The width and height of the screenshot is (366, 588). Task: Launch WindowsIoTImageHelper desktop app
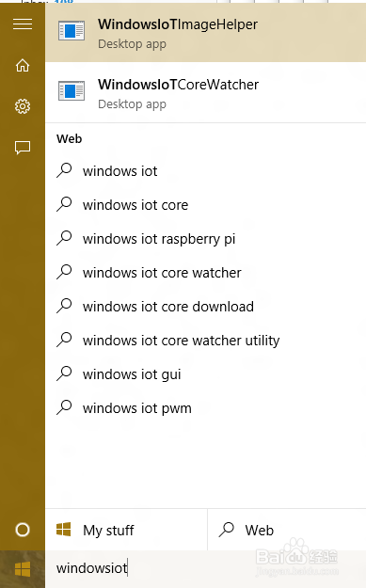205,33
